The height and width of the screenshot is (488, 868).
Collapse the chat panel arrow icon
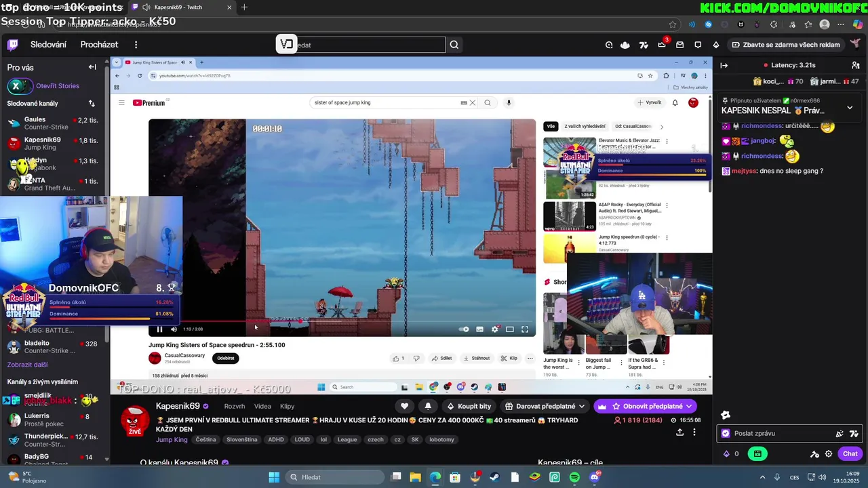724,65
